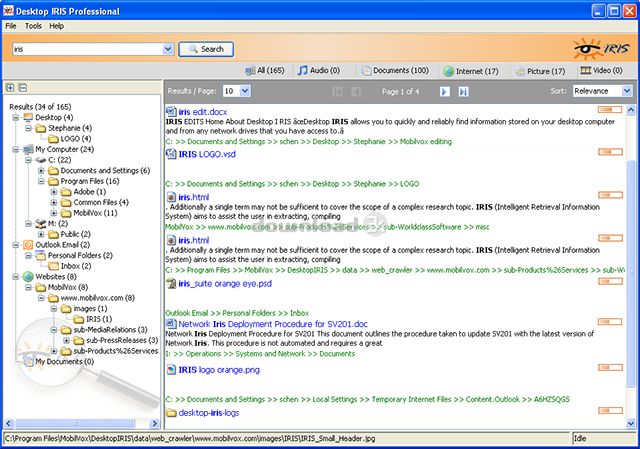Expand sub-PressReleases (3) node
Viewport: 640px width, 449px height.
point(66,340)
